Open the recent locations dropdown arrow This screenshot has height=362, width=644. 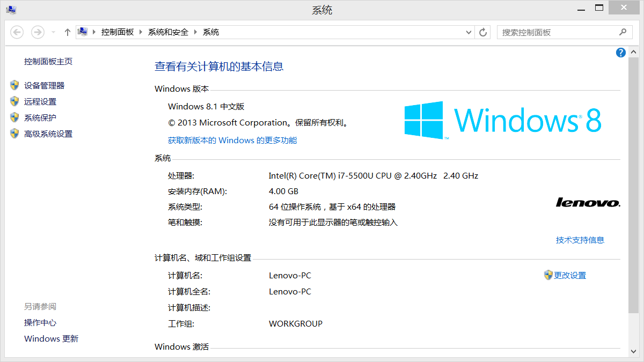(x=53, y=32)
